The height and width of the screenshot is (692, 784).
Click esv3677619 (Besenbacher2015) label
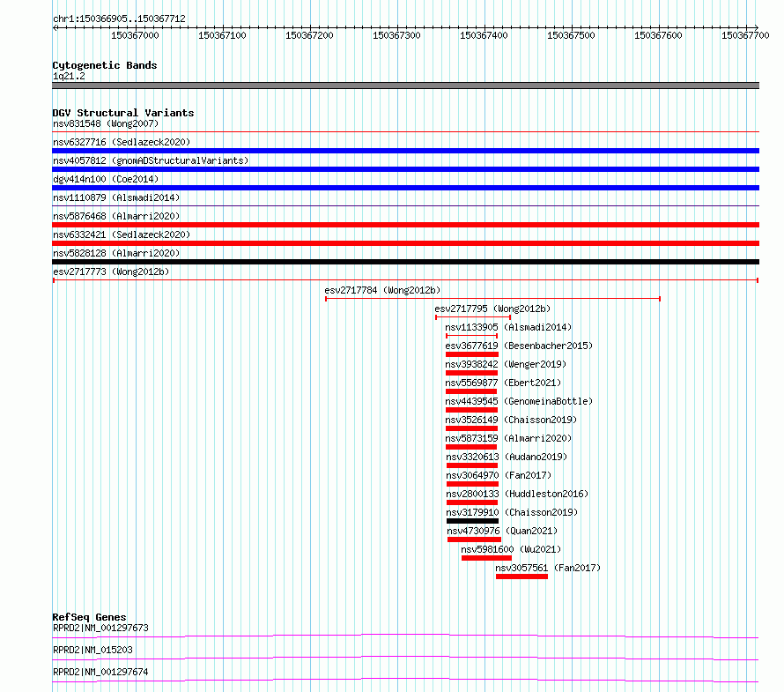pos(519,346)
